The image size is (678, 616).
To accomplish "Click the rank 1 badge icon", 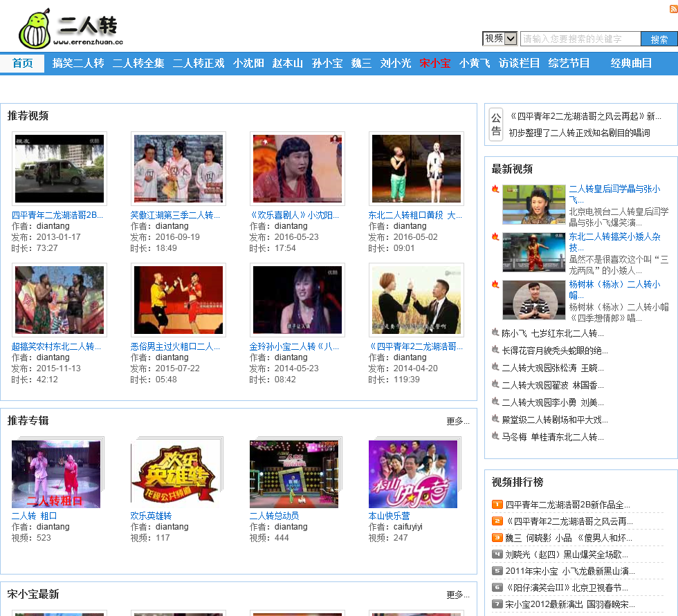I will [497, 504].
